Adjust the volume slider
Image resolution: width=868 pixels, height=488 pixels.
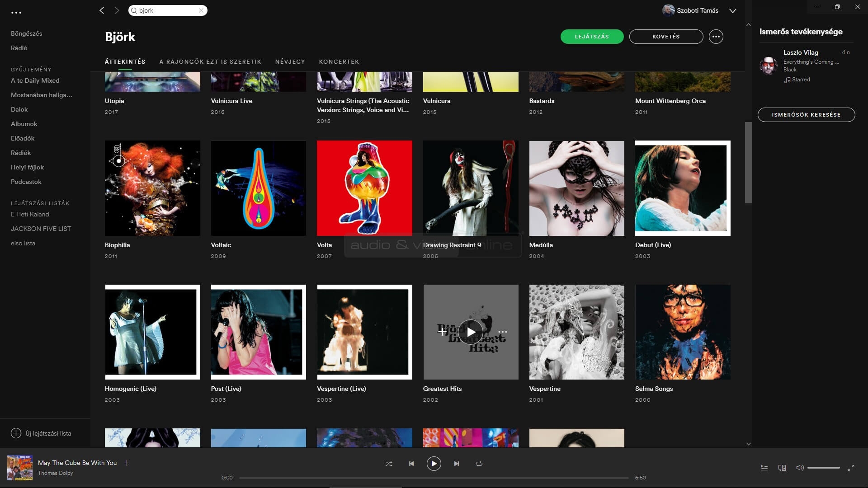click(x=823, y=468)
